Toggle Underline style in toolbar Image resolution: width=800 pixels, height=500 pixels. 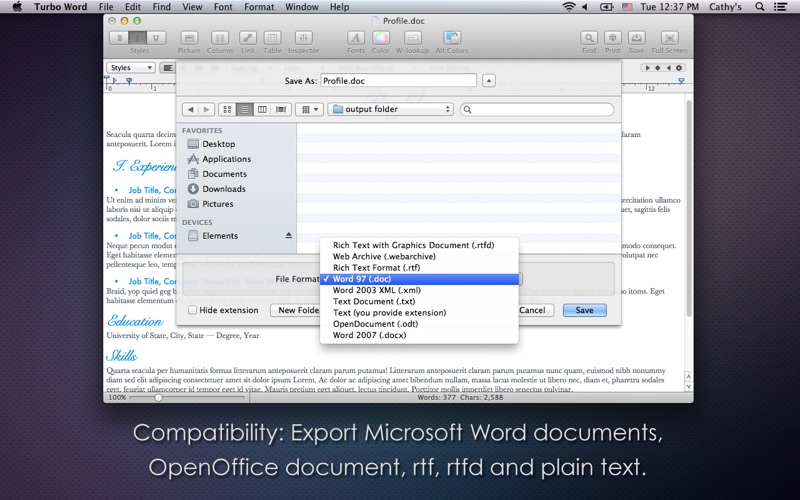click(x=156, y=38)
